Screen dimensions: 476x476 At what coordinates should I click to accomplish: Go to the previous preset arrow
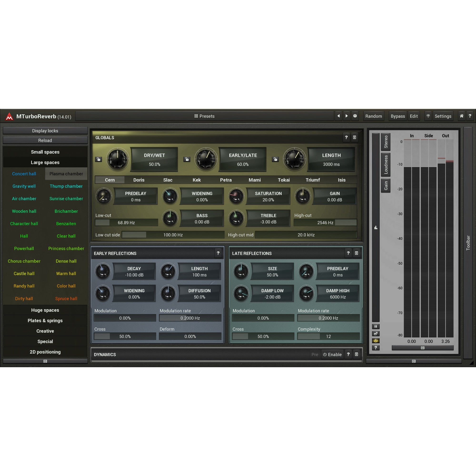pos(338,116)
